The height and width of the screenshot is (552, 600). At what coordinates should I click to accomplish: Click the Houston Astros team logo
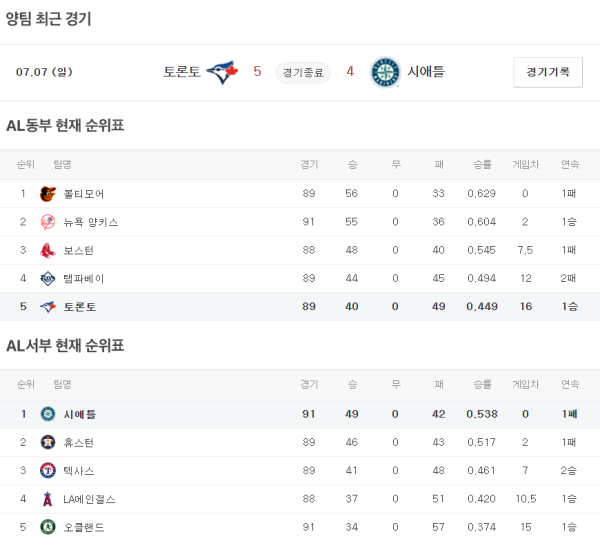[x=47, y=442]
